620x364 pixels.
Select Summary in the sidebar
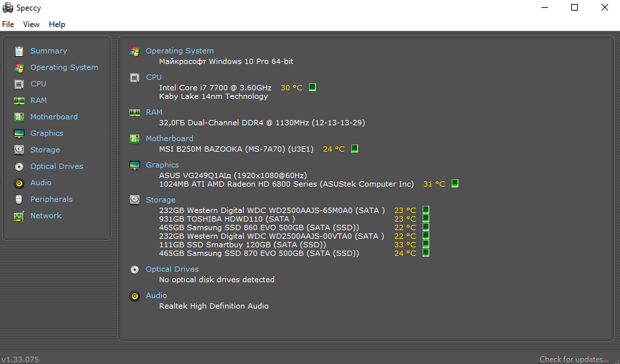click(49, 51)
